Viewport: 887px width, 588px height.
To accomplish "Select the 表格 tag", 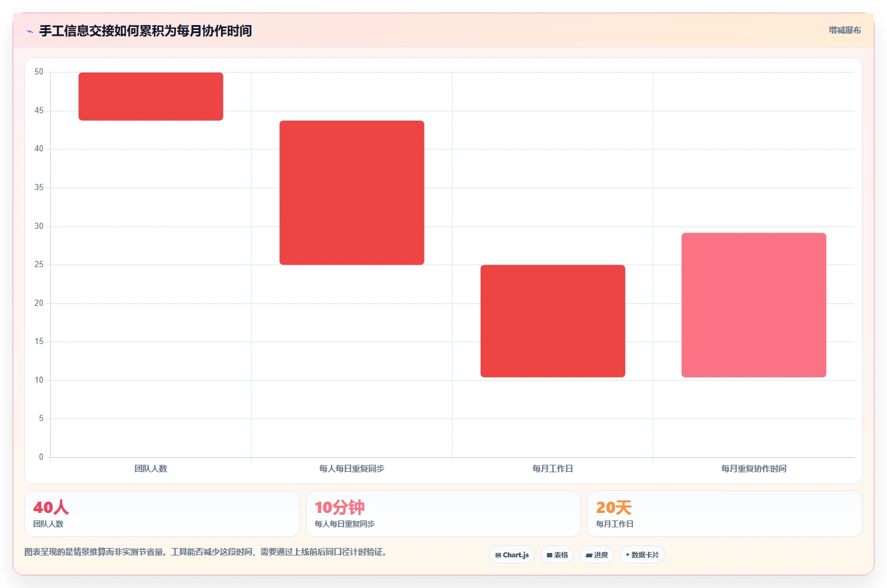I will tap(557, 555).
